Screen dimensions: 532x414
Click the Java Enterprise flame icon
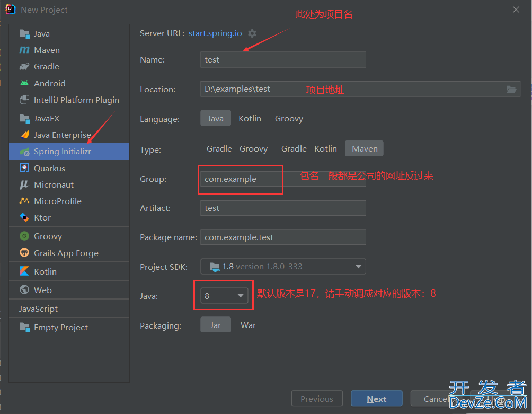25,135
